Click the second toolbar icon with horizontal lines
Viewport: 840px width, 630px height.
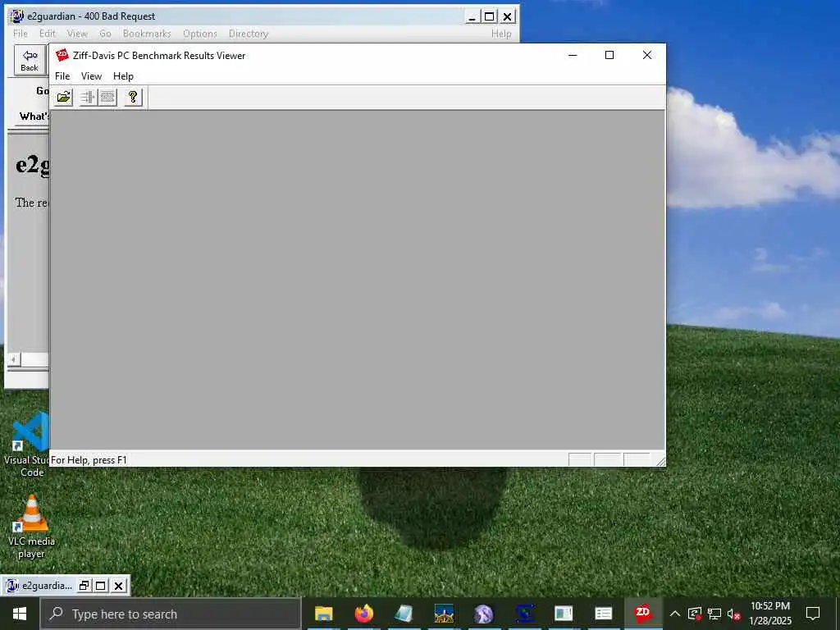88,97
